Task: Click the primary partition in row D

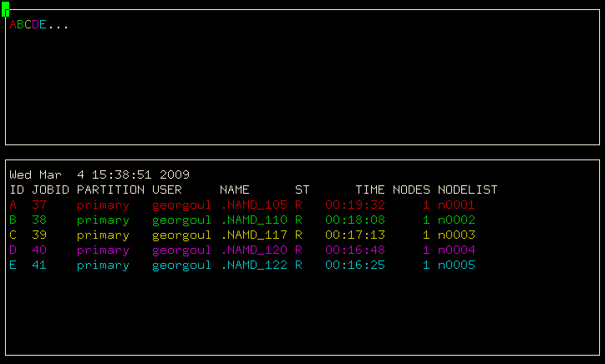Action: pos(103,250)
